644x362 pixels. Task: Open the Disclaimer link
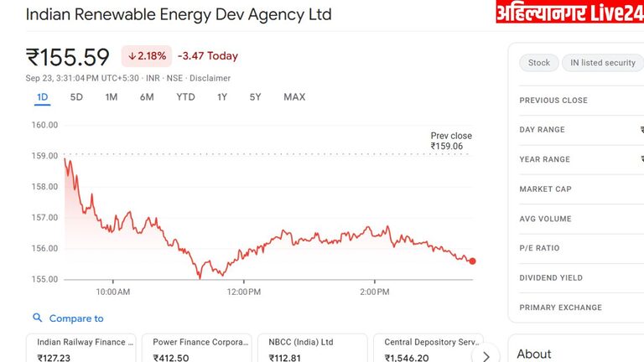tap(210, 79)
